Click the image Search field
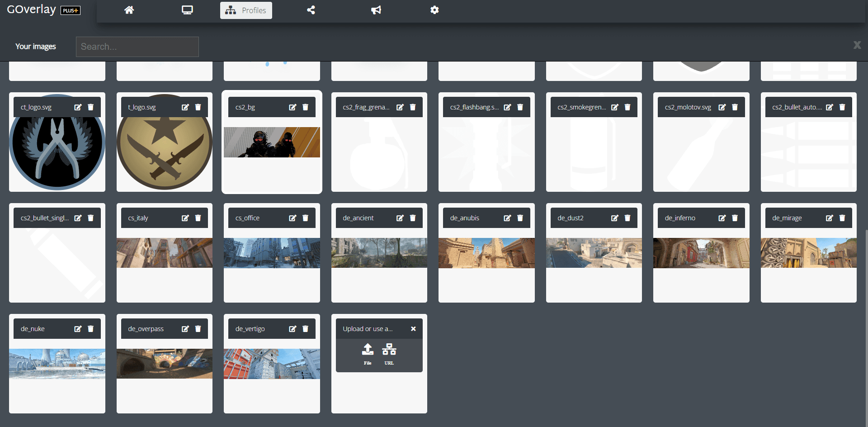 (137, 47)
